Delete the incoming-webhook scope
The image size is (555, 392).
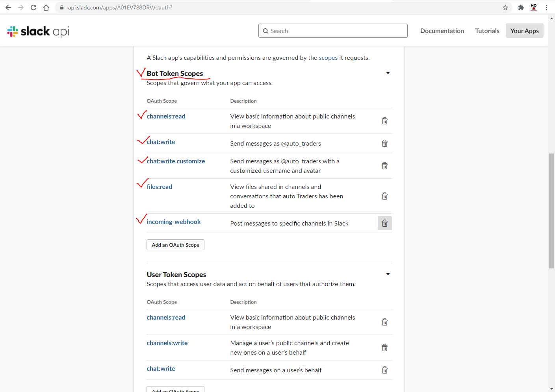(385, 223)
